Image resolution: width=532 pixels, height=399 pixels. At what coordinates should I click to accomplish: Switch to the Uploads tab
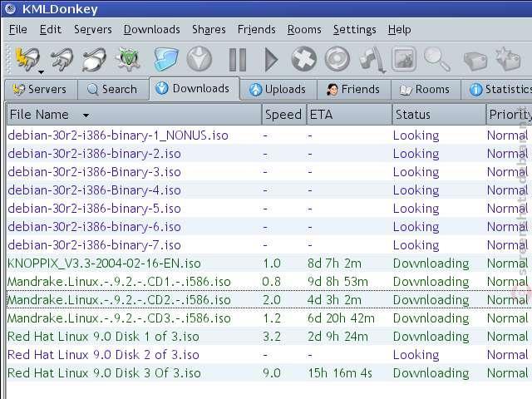pos(278,90)
